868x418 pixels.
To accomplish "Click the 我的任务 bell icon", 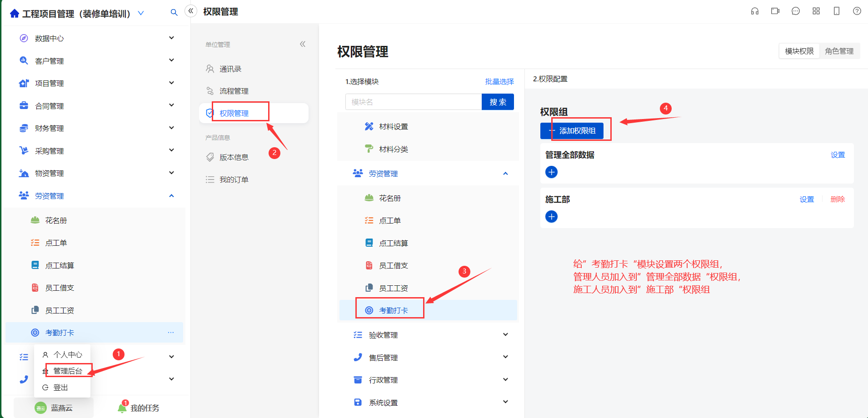I will 122,408.
